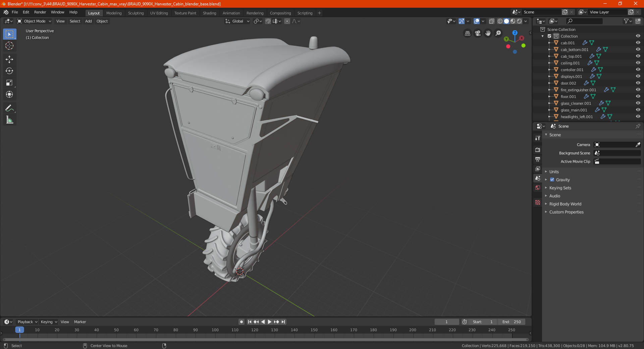Switch to the Modeling workspace tab
This screenshot has height=349, width=644.
tap(114, 13)
